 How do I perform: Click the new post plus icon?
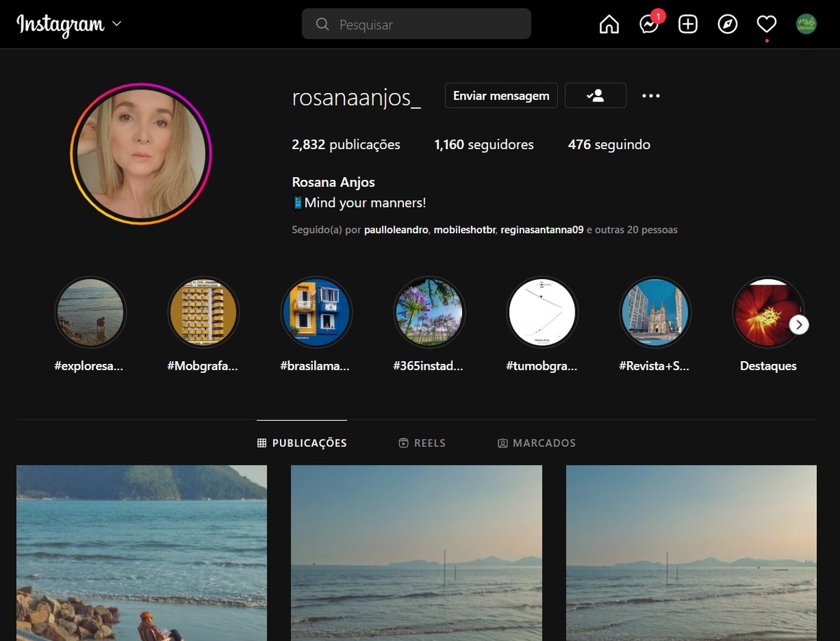click(x=687, y=24)
